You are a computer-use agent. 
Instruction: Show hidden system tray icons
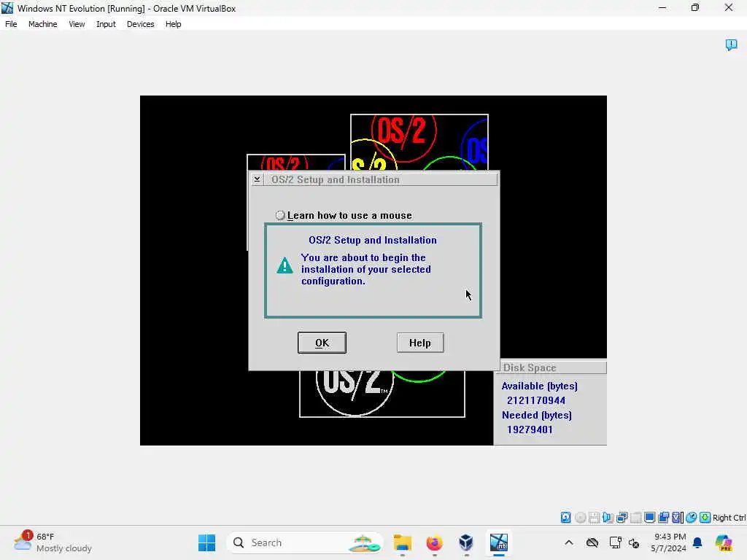point(569,542)
